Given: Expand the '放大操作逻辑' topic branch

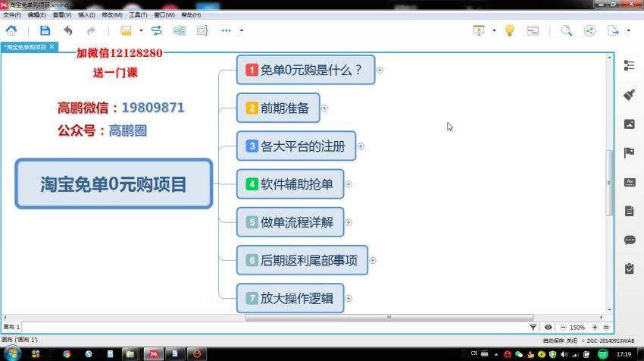Looking at the screenshot, I should coord(349,299).
